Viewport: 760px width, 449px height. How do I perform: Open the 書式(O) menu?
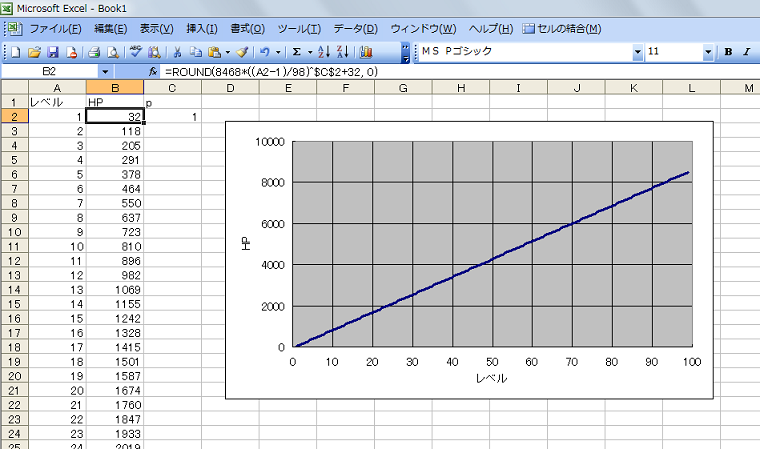point(248,29)
